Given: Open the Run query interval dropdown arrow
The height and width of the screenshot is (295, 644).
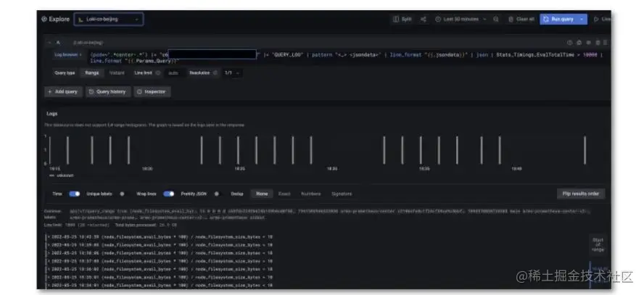Looking at the screenshot, I should click(582, 20).
